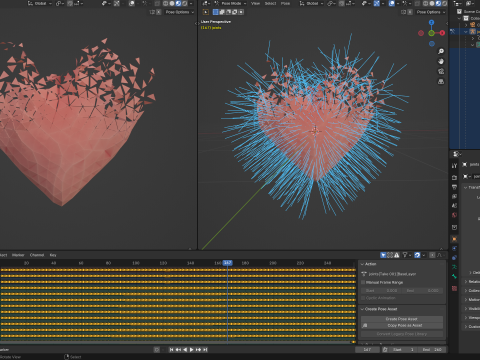Switch perspective/orthographic grid icon in right viewport
The width and height of the screenshot is (480, 360).
[441, 81]
